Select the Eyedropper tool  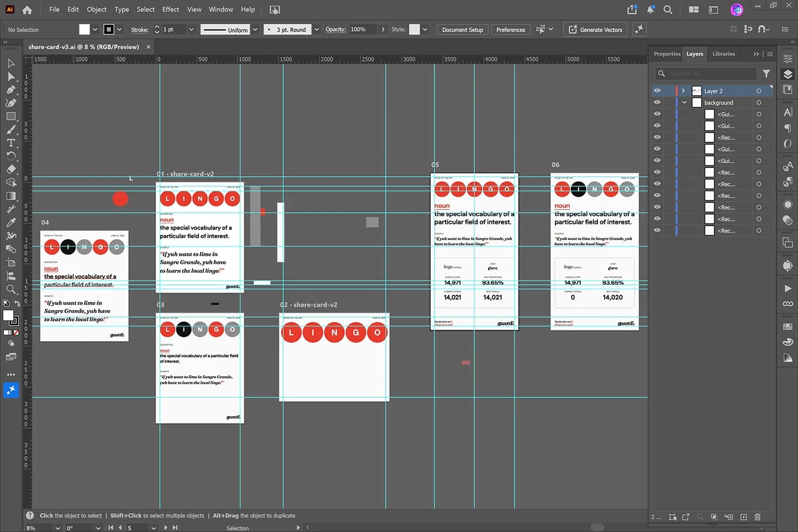click(11, 223)
